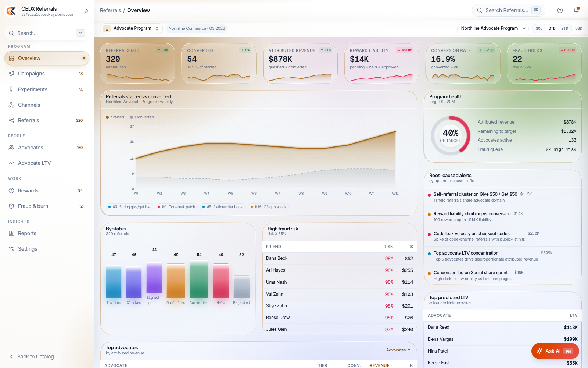Click the Referrals share icon
Viewport: 588px width, 368px height.
pos(11,120)
